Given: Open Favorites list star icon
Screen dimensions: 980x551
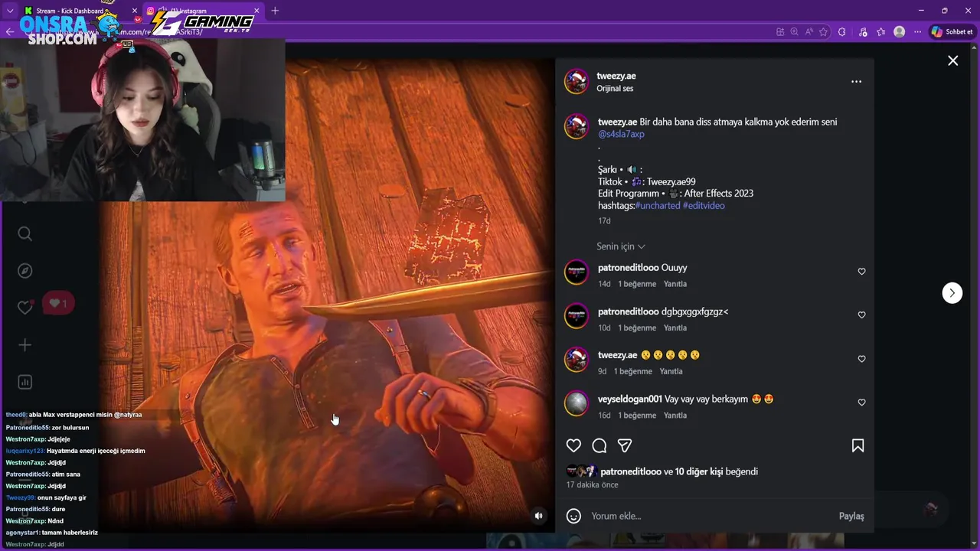Looking at the screenshot, I should click(880, 31).
